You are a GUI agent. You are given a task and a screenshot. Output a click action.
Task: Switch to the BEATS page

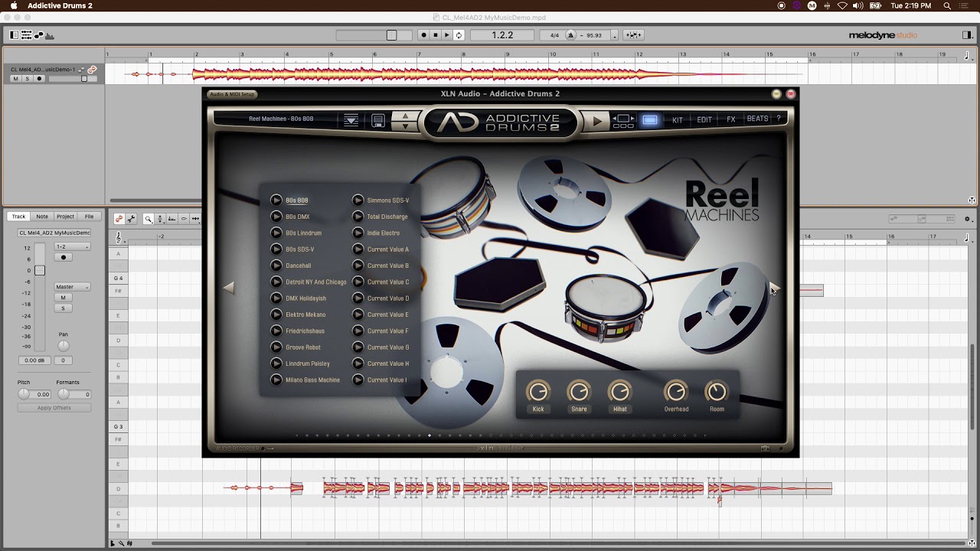(757, 119)
